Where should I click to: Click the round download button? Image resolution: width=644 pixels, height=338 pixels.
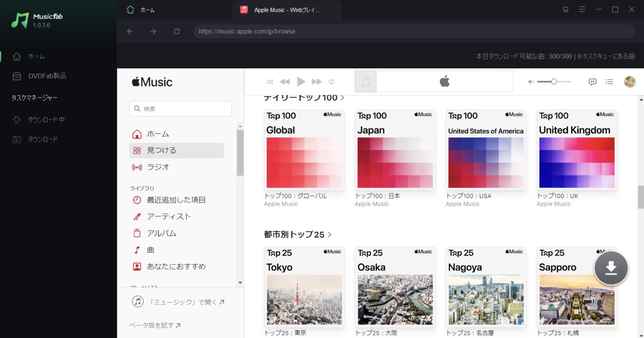(x=611, y=268)
